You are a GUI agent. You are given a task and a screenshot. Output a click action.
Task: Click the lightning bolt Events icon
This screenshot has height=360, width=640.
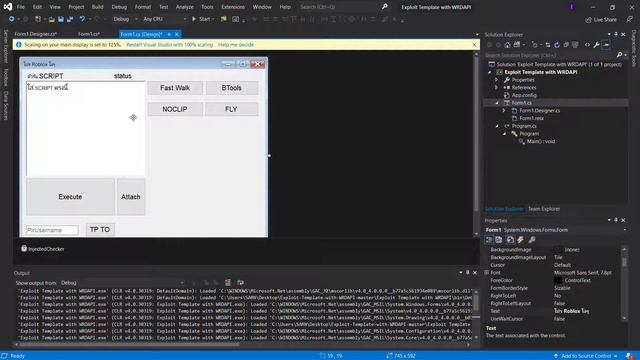(520, 240)
